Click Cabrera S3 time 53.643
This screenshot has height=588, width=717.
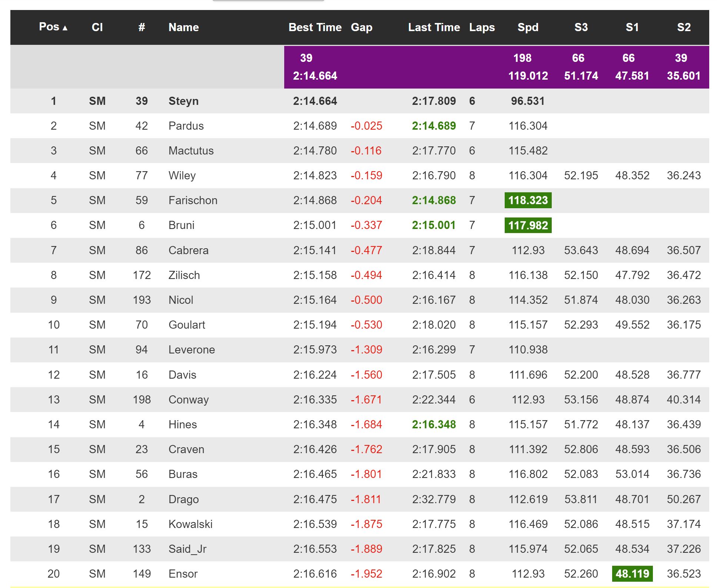click(x=581, y=250)
